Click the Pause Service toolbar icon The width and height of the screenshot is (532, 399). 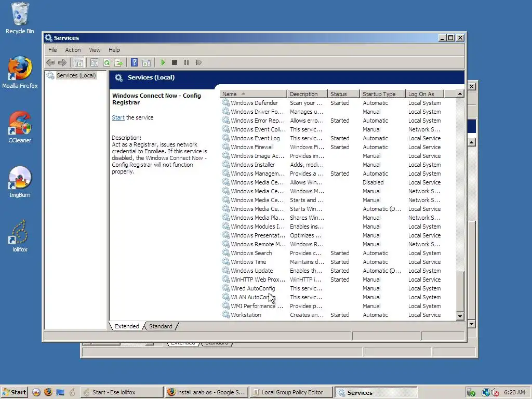point(187,62)
